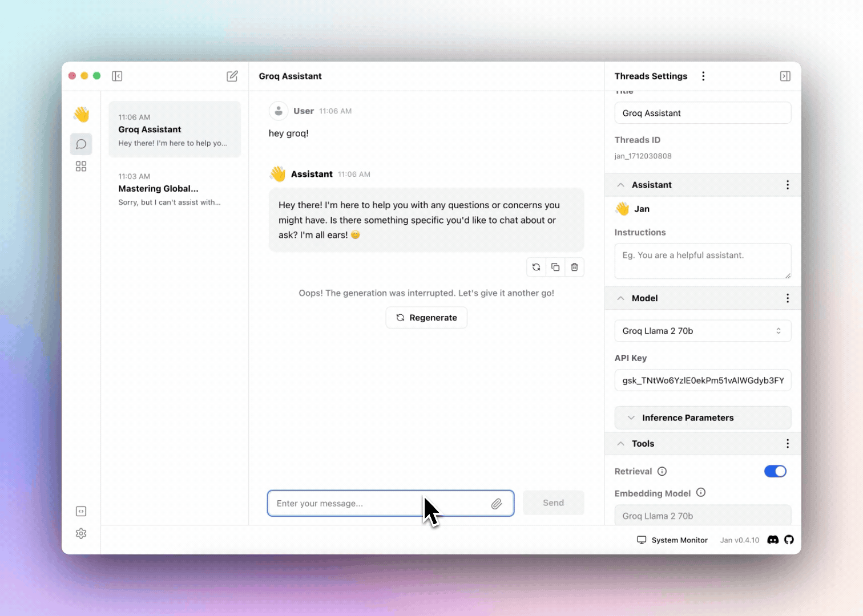
Task: Copy the assistant's reply using the copy icon
Action: (555, 267)
